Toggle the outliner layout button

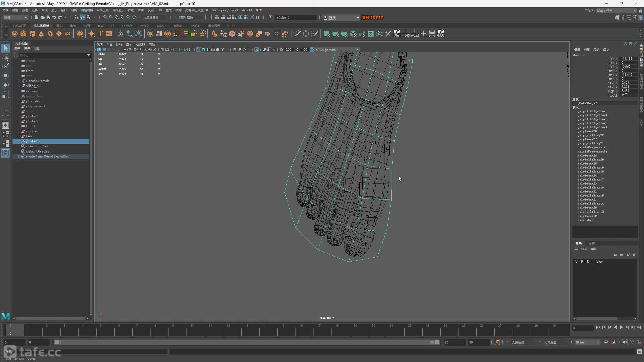(x=6, y=153)
